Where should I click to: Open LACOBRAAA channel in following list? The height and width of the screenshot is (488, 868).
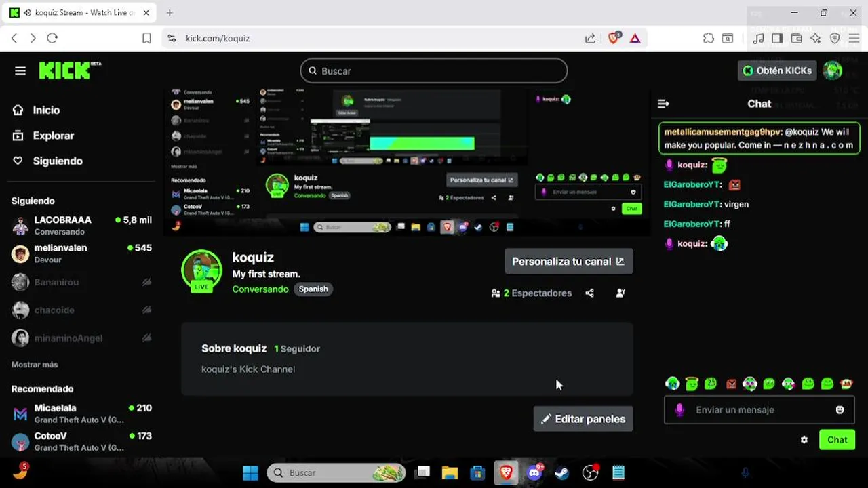pyautogui.click(x=81, y=226)
